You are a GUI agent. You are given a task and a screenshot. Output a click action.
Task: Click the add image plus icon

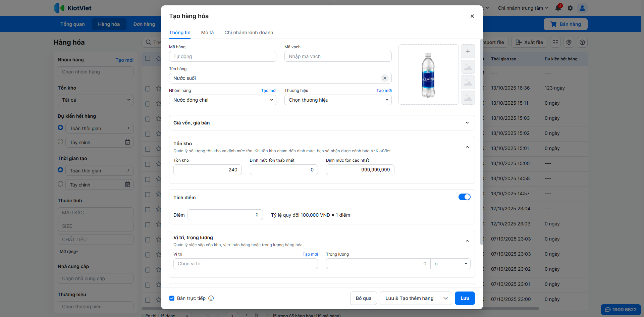click(468, 51)
